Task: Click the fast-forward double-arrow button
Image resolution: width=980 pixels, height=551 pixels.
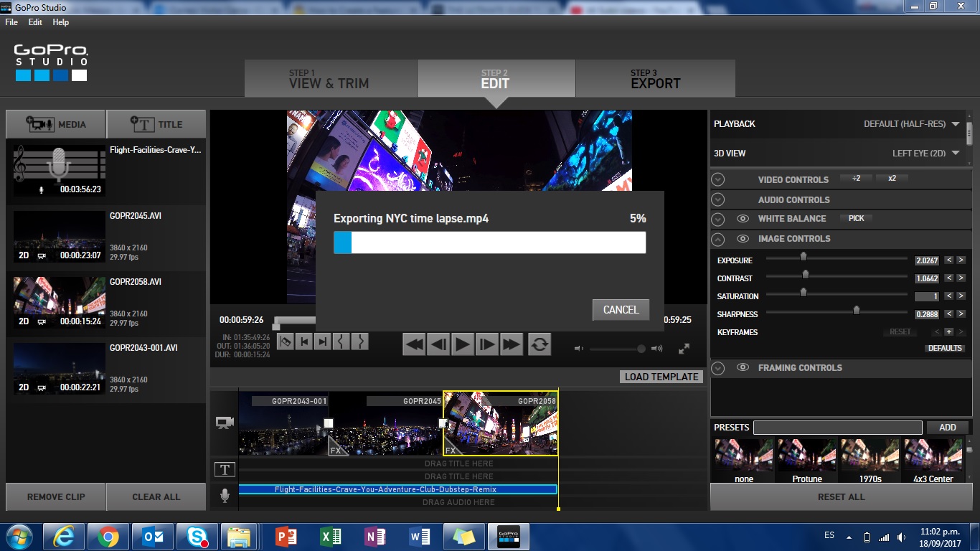Action: [512, 344]
